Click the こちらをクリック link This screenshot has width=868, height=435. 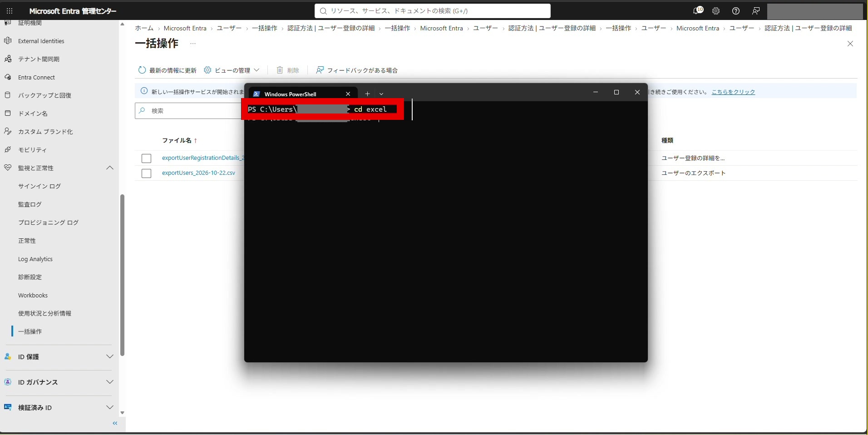pyautogui.click(x=733, y=92)
